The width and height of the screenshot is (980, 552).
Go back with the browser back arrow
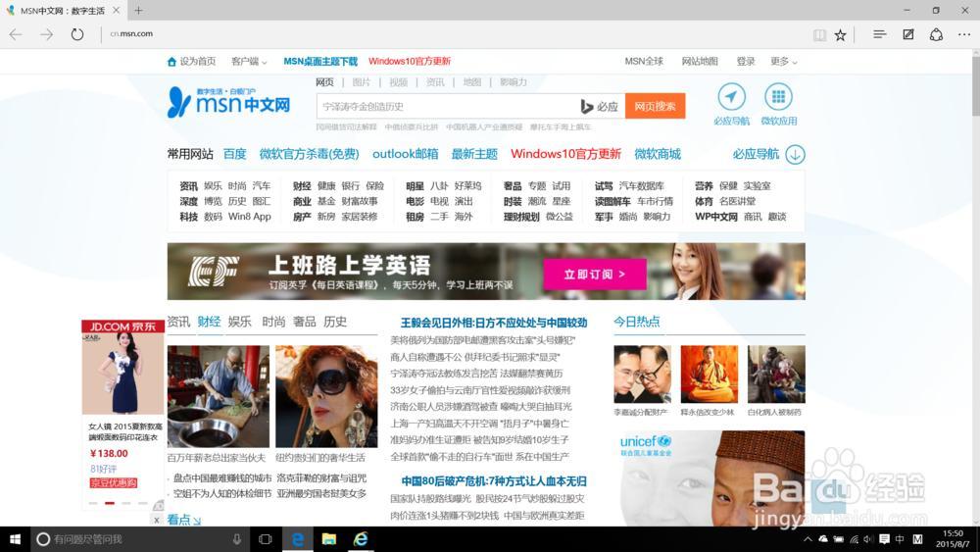click(x=16, y=34)
